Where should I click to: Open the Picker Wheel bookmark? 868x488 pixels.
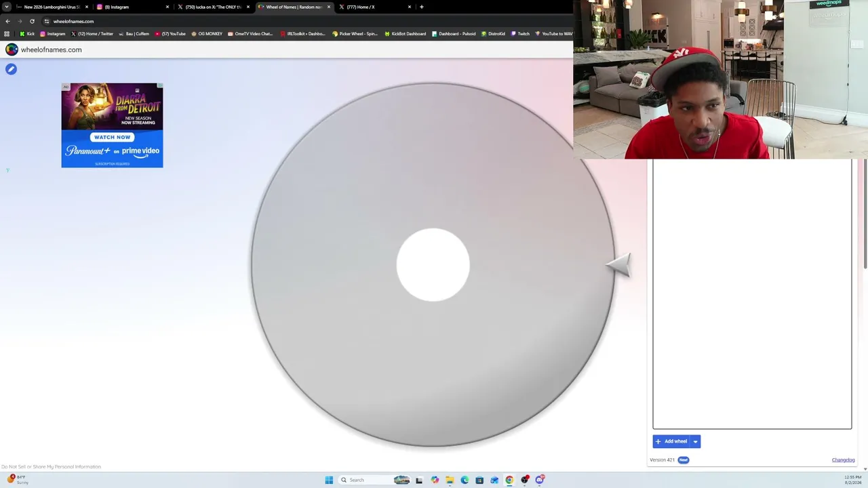coord(355,34)
